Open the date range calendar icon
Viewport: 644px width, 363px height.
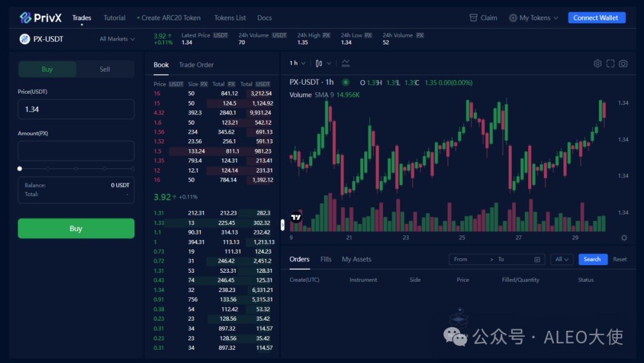[537, 259]
